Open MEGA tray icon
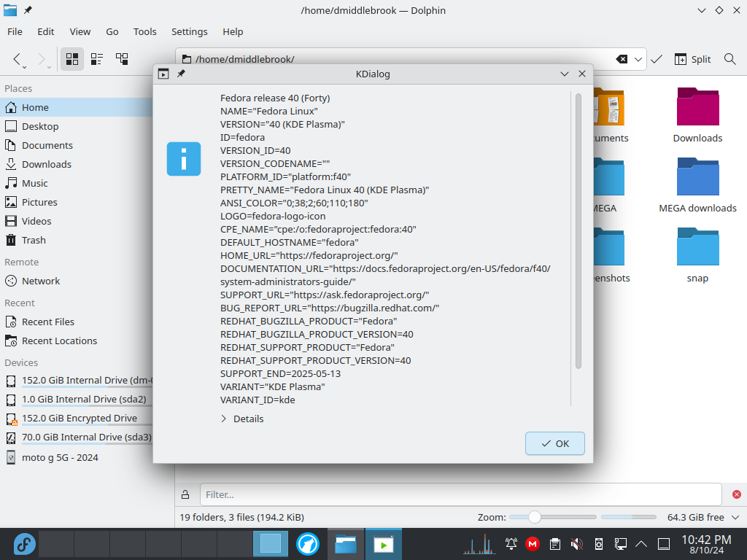 (x=532, y=544)
